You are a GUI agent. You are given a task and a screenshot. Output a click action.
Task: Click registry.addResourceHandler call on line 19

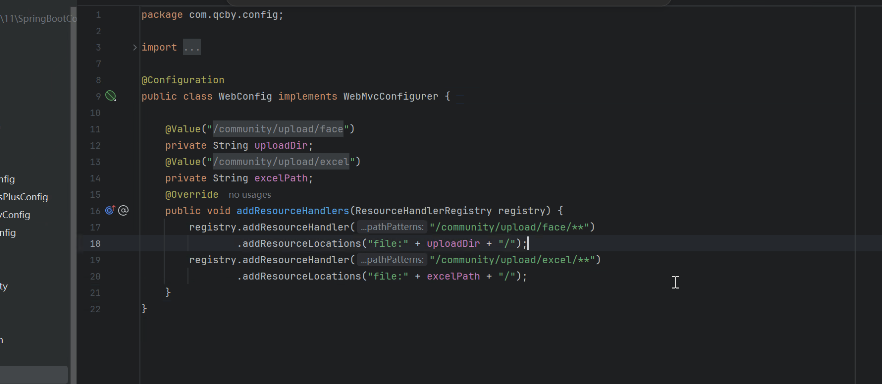click(269, 260)
